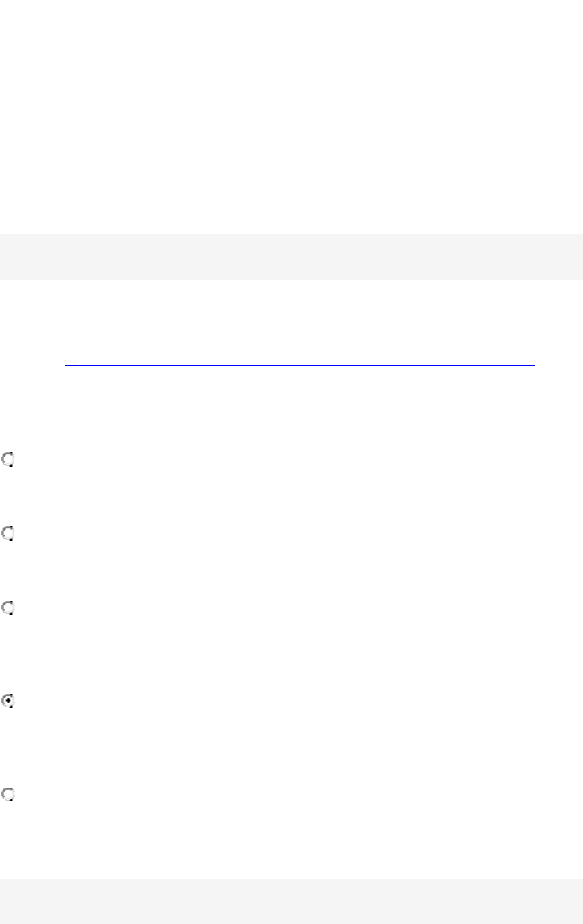Select the radio button directly above the selected one

click(8, 607)
